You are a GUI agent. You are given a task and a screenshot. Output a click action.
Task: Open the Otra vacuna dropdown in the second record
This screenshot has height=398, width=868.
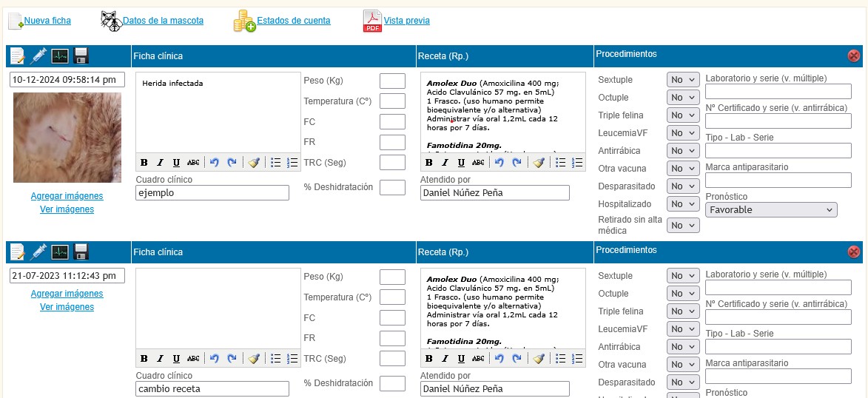(683, 364)
